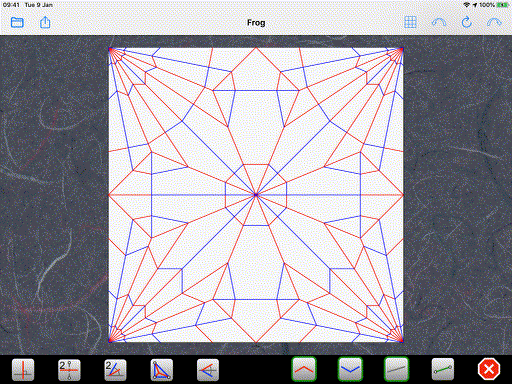
Task: Toggle the red mountain fold filter
Action: click(304, 369)
